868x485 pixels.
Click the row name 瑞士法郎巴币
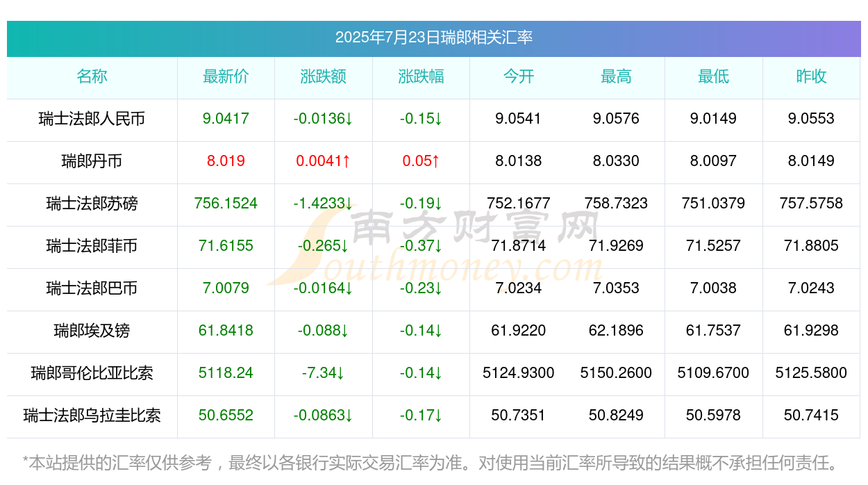(92, 288)
